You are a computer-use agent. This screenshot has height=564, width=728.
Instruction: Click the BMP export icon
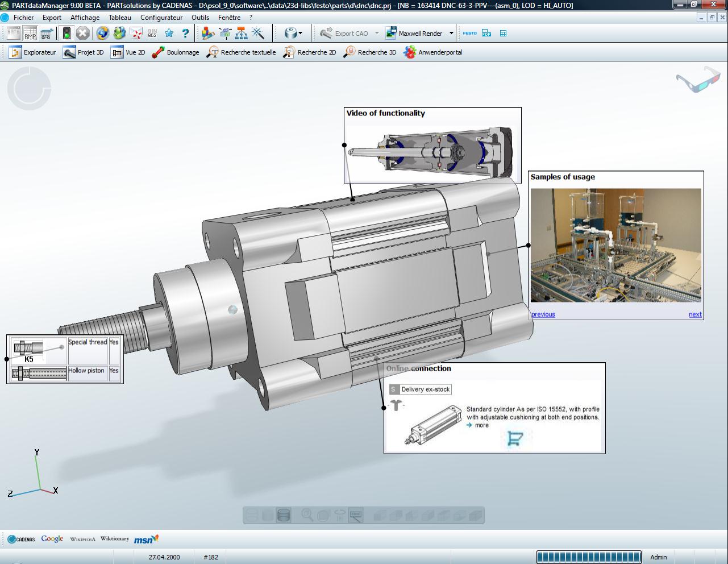pyautogui.click(x=30, y=33)
